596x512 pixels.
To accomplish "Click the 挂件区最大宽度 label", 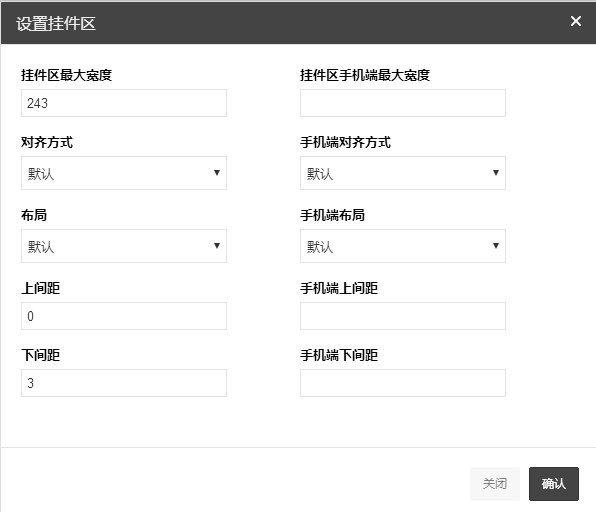I will (67, 75).
